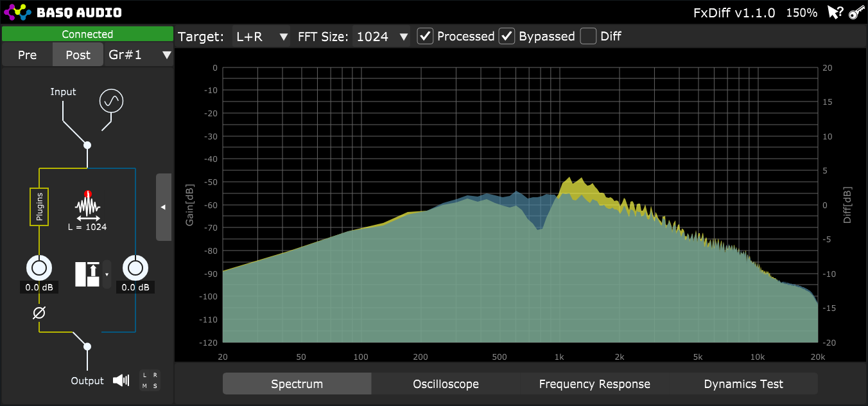
Task: Click the Gain[dB] axis label
Action: (190, 205)
